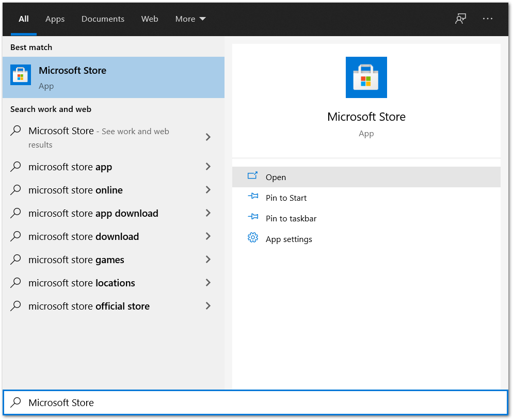513x420 pixels.
Task: Switch to the All tab
Action: point(24,19)
